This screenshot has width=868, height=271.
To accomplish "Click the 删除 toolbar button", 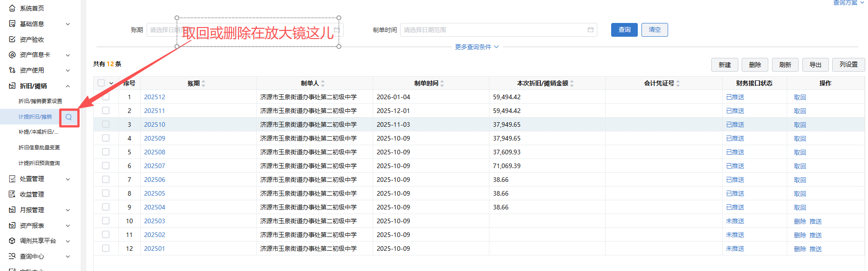I will pos(755,65).
